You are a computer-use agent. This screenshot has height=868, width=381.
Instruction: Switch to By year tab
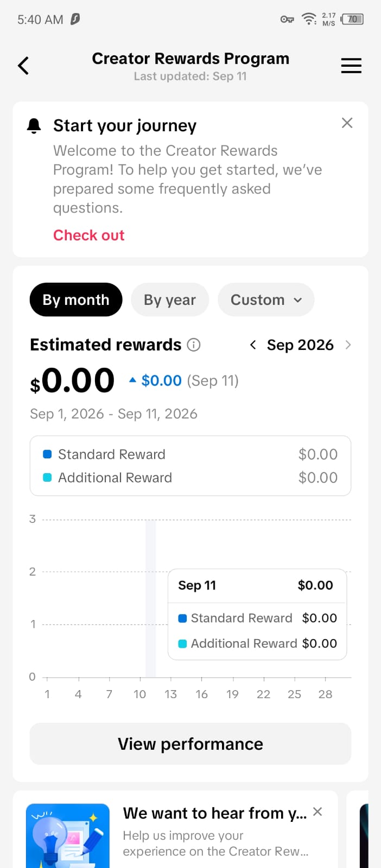click(x=170, y=299)
